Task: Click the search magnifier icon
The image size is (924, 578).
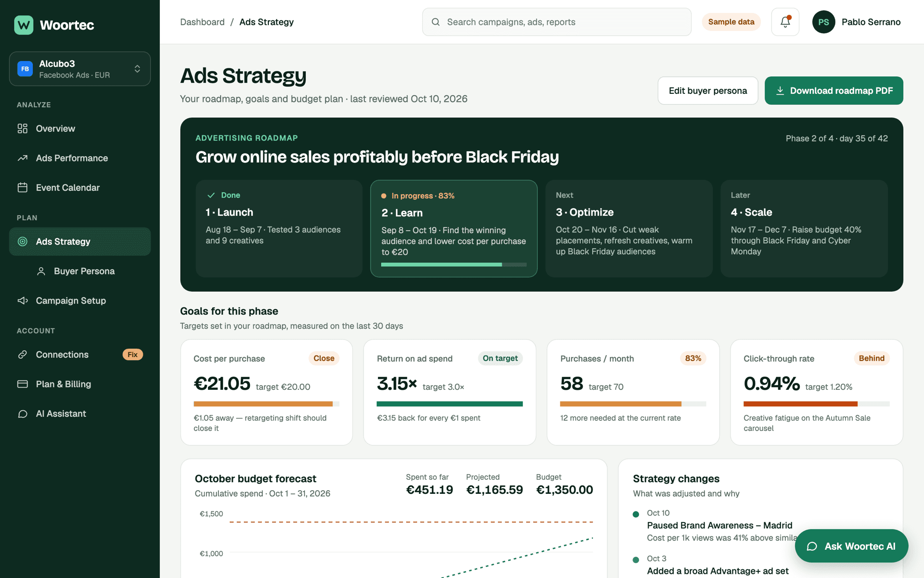Action: [435, 22]
